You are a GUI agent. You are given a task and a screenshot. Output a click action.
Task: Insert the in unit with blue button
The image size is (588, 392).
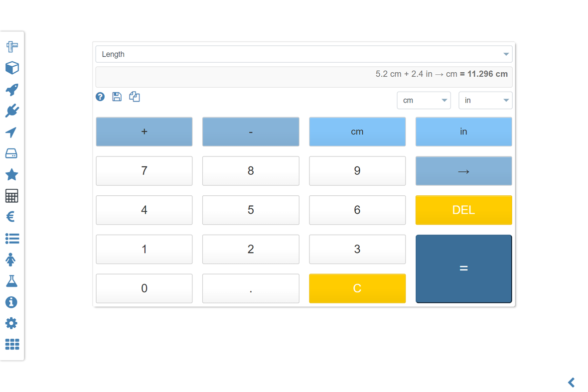click(464, 131)
